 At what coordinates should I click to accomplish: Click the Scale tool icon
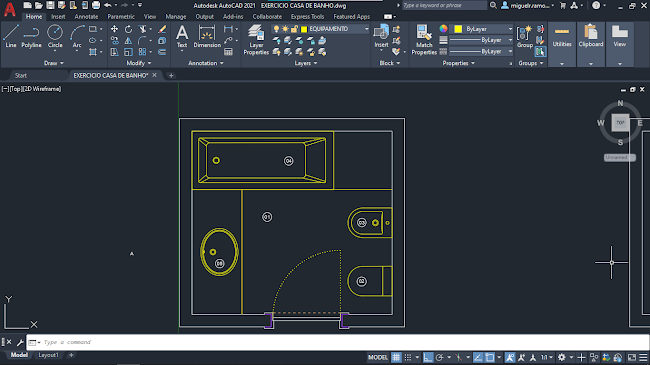click(129, 52)
